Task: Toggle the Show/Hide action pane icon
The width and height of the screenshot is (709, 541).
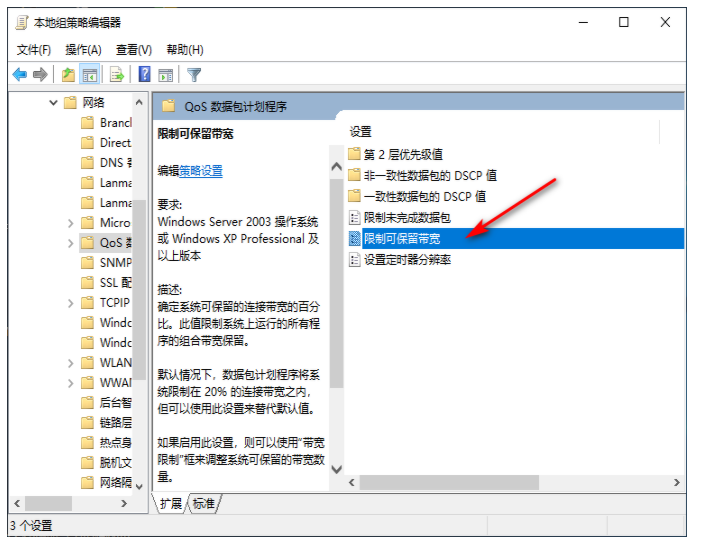Action: pos(165,75)
